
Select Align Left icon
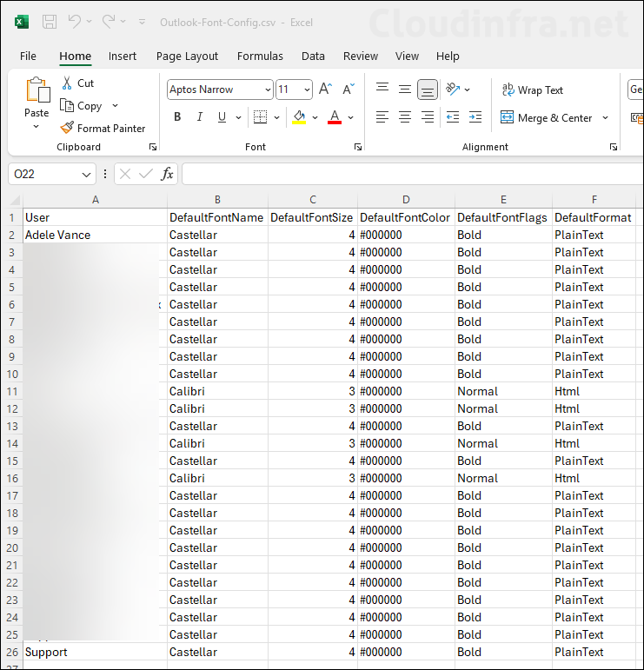click(x=382, y=116)
